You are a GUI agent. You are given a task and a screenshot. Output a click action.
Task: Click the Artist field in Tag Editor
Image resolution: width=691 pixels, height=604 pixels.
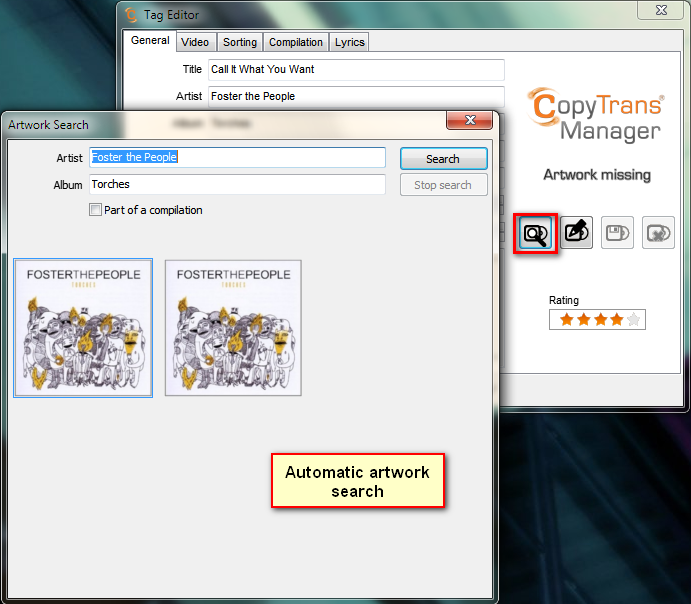coord(356,96)
